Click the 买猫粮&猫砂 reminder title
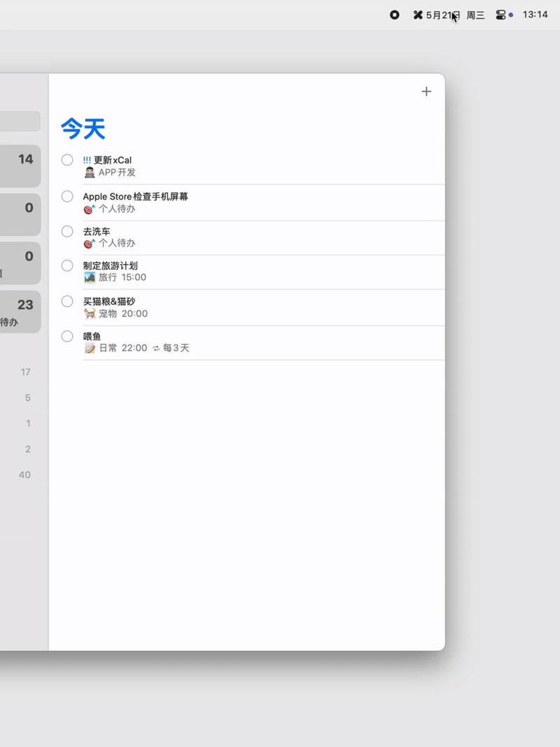Image resolution: width=560 pixels, height=747 pixels. 109,301
